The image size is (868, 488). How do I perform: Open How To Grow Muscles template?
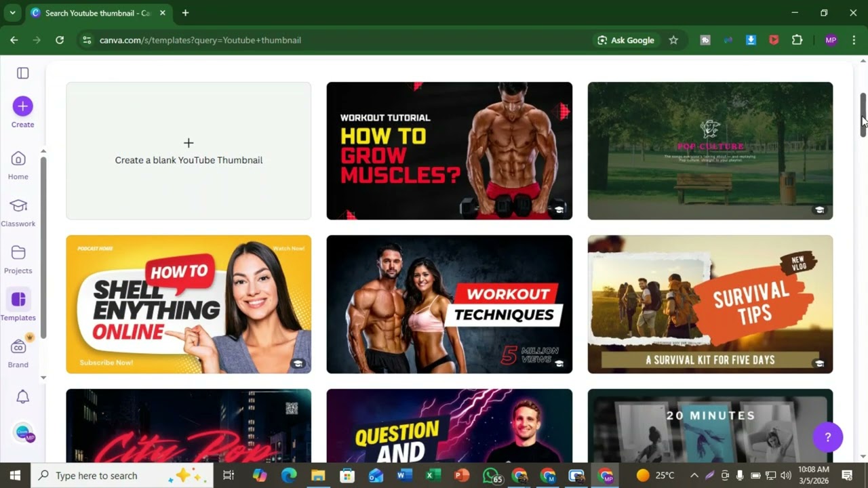450,151
